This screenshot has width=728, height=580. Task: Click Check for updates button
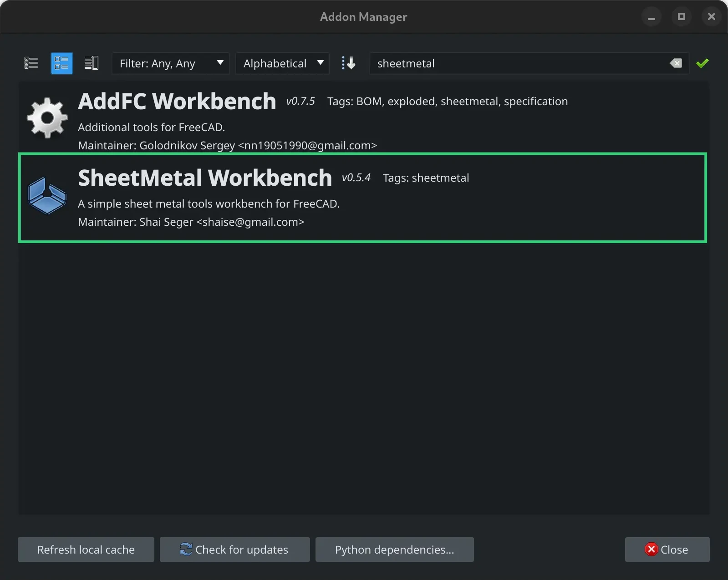[234, 549]
